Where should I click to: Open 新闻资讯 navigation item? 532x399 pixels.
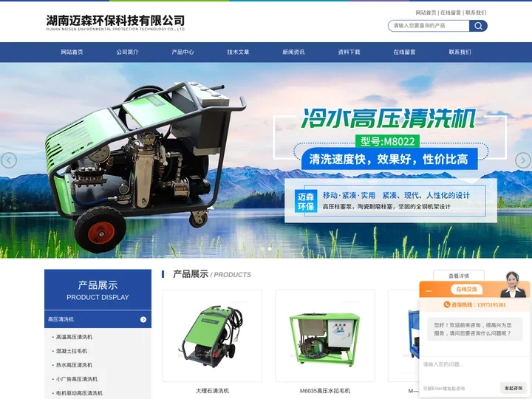[293, 52]
